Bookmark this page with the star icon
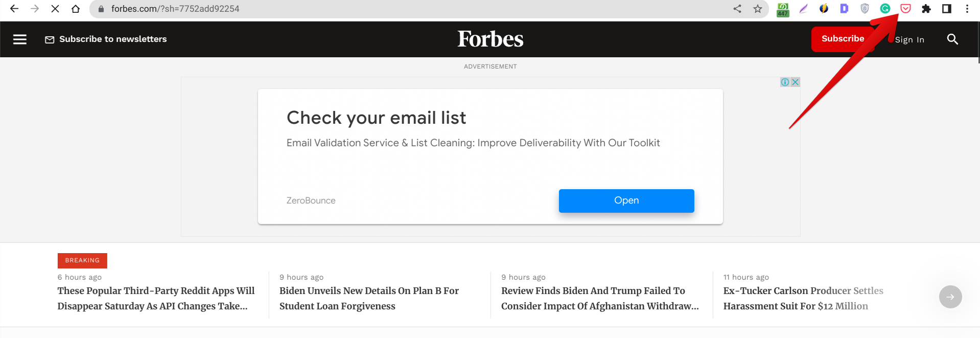The width and height of the screenshot is (980, 338). pos(758,9)
